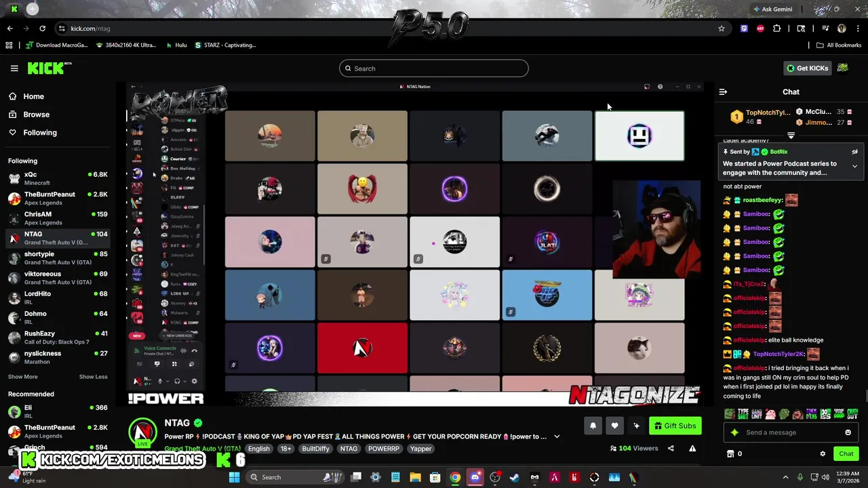
Task: Insert the GANG UNIT emote
Action: (756, 413)
